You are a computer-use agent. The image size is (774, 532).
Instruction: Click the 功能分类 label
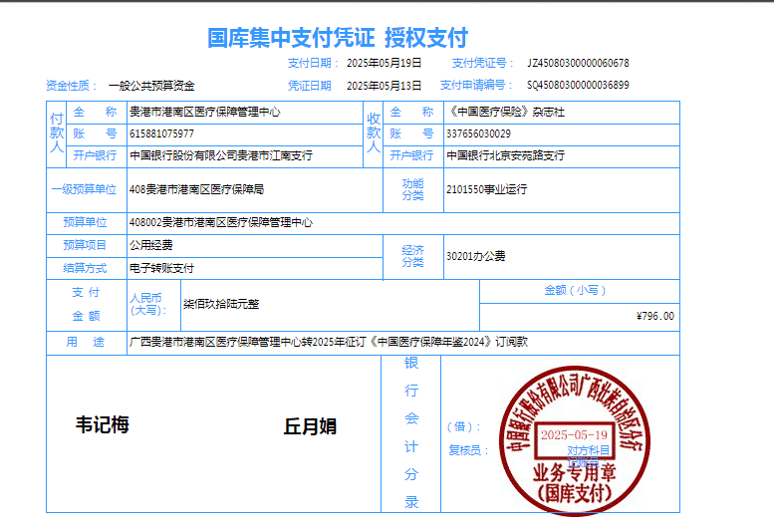click(412, 189)
